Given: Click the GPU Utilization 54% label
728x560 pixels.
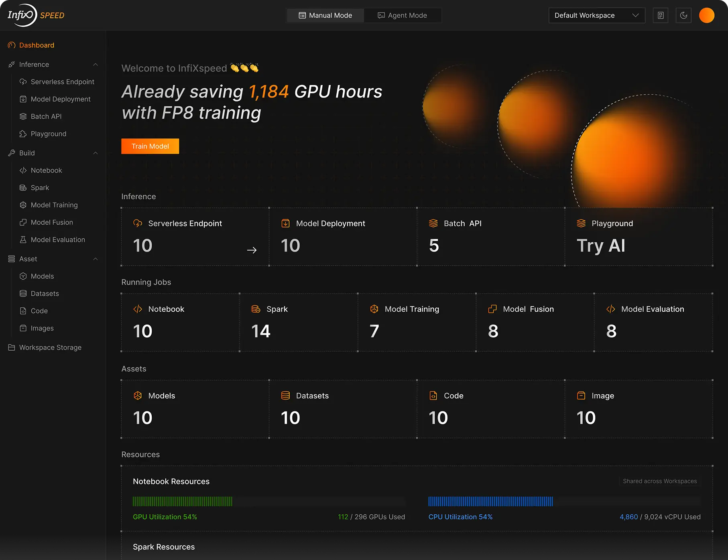Looking at the screenshot, I should tap(165, 517).
